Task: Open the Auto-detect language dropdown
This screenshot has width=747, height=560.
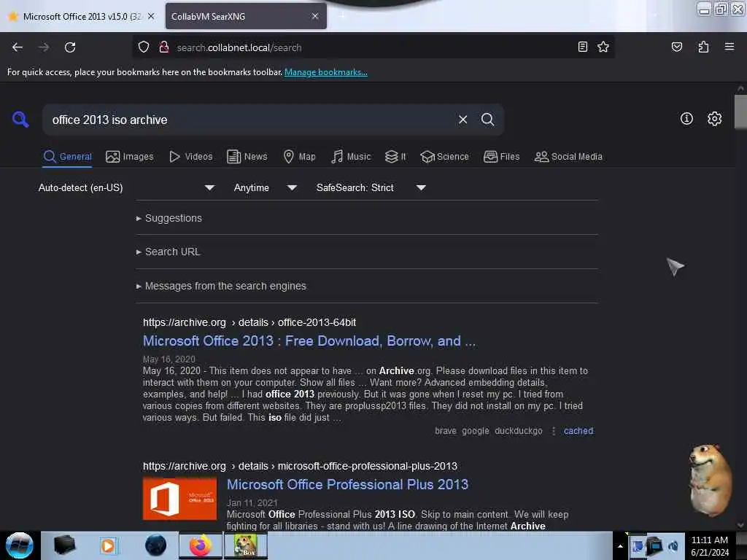Action: [x=126, y=187]
